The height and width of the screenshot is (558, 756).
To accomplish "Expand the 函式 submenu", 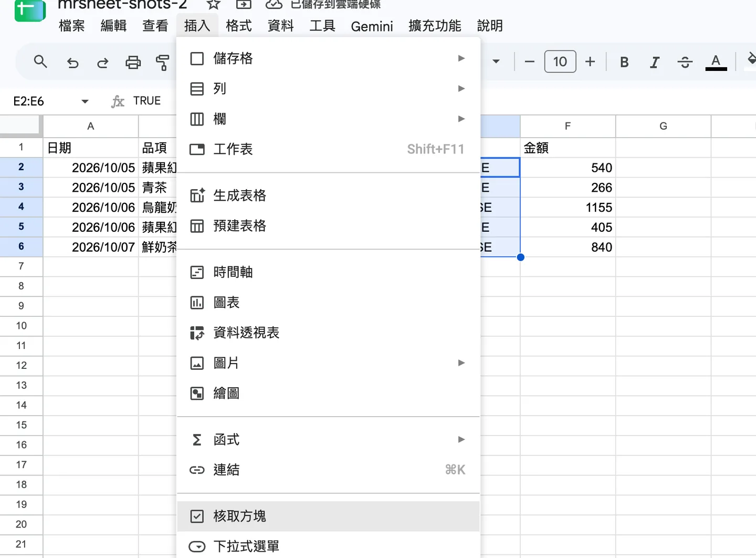I will coord(461,439).
